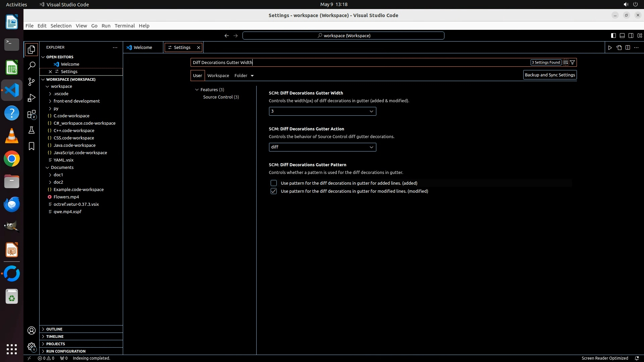644x362 pixels.
Task: Uncheck pattern for modified lines checkbox
Action: click(274, 191)
